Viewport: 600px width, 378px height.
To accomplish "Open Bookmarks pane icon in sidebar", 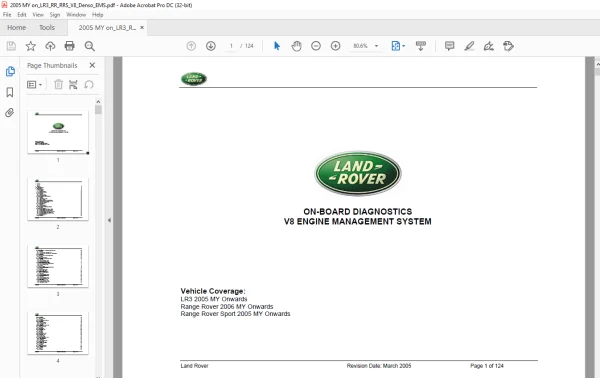I will 10,92.
